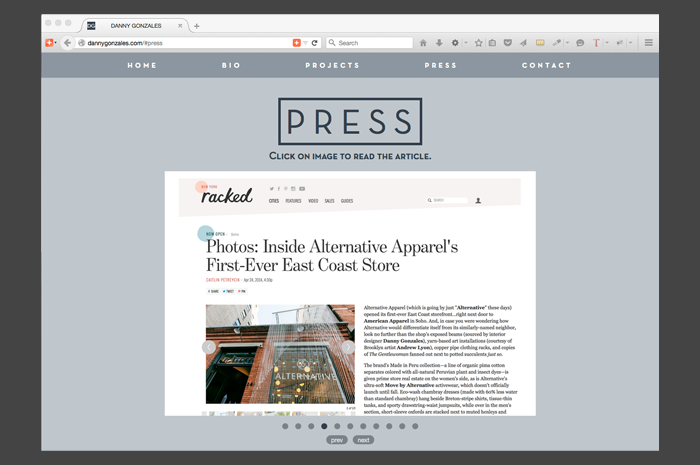Expand dropdown arrow beside last extension icon
This screenshot has height=465, width=700.
click(x=630, y=43)
